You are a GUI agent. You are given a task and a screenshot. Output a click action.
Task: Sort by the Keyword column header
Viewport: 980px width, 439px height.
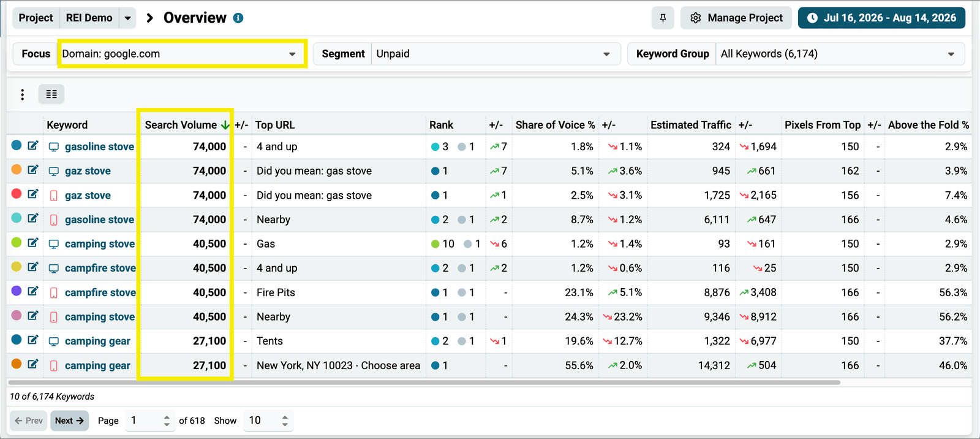[x=67, y=125]
